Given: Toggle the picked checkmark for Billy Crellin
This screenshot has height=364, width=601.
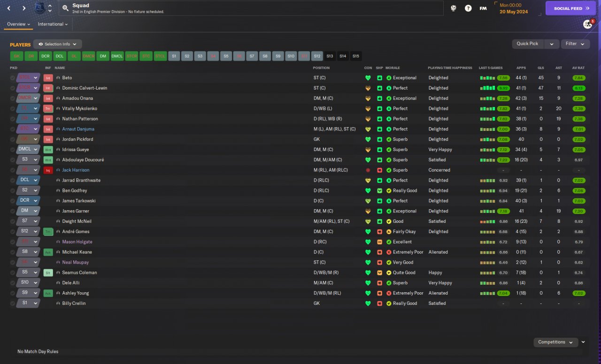Looking at the screenshot, I should point(13,303).
